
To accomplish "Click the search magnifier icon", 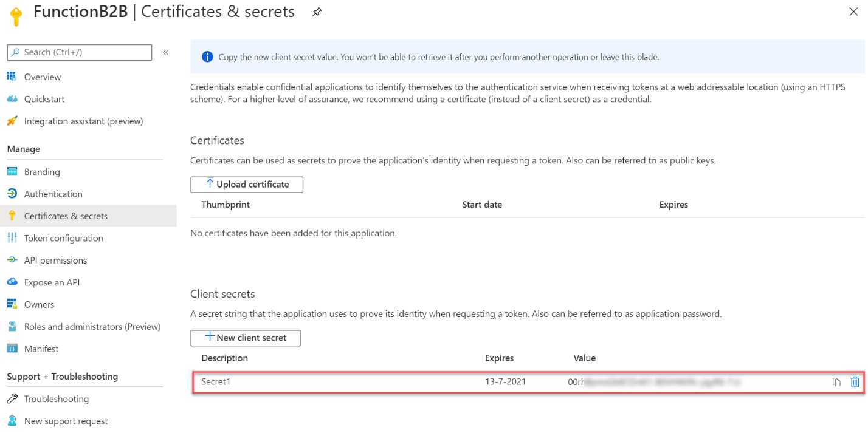I will [x=15, y=52].
